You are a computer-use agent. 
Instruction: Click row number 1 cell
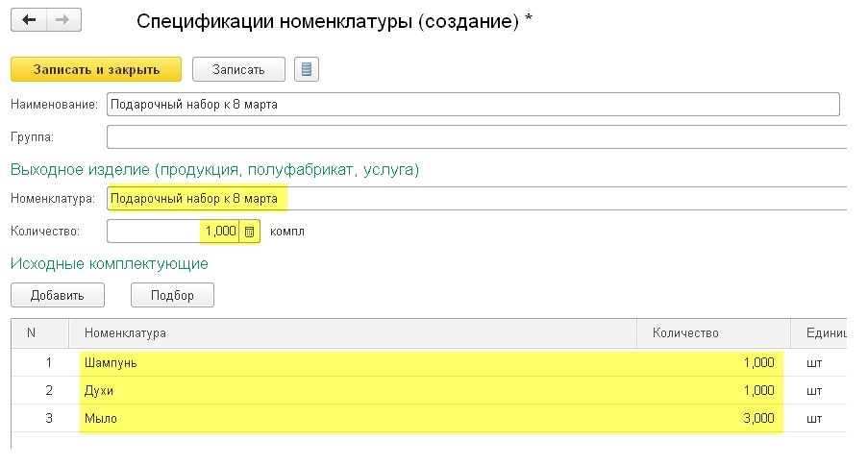point(39,362)
